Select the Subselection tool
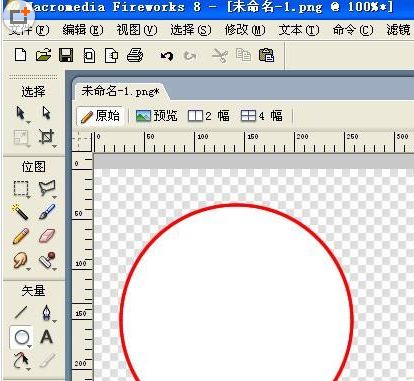The height and width of the screenshot is (381, 414). tap(46, 113)
